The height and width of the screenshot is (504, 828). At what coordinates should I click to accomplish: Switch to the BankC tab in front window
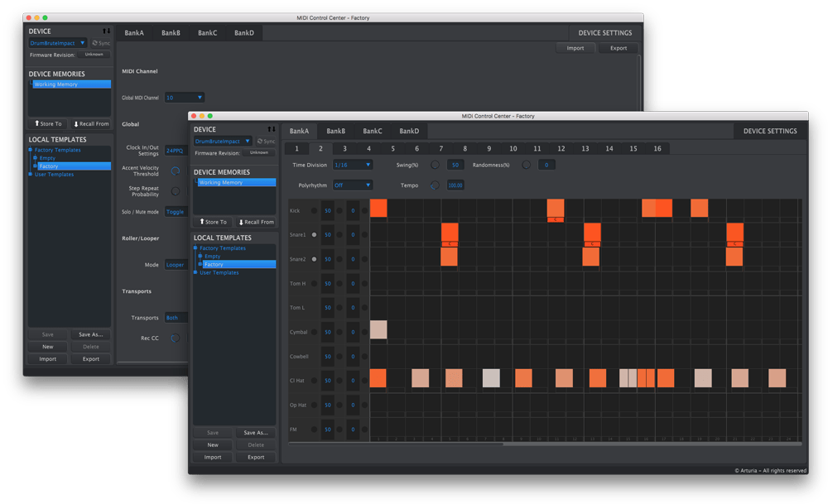click(373, 131)
